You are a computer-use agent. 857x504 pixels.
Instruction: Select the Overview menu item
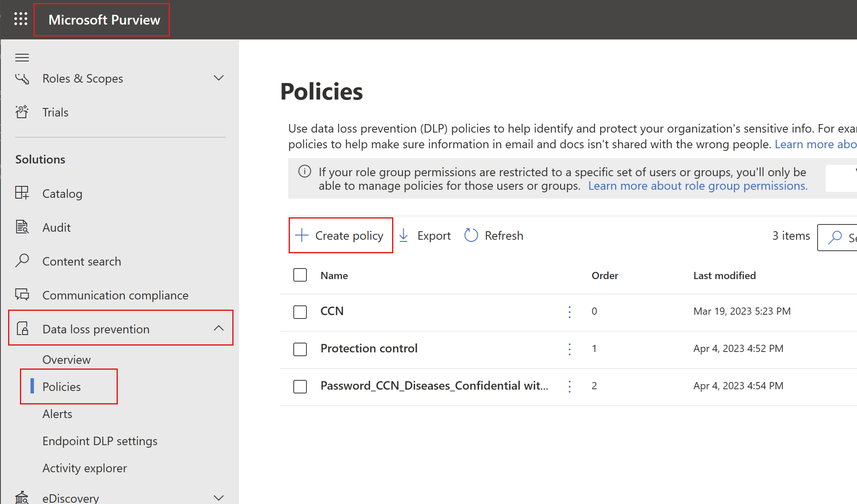pyautogui.click(x=66, y=359)
